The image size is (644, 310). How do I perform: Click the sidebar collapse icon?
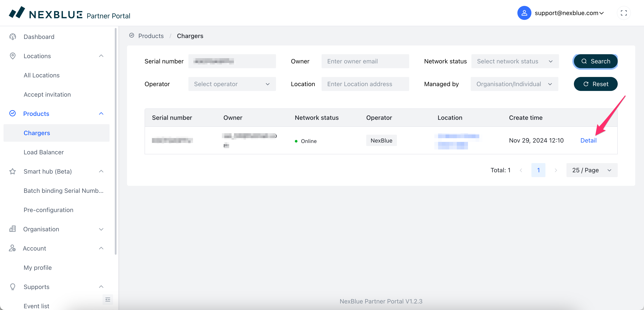tap(108, 299)
